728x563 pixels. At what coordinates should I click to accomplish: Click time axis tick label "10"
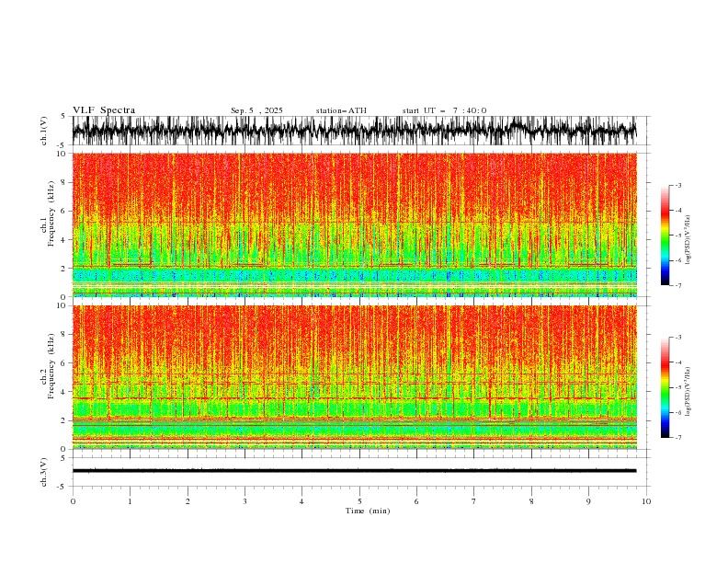(x=646, y=501)
